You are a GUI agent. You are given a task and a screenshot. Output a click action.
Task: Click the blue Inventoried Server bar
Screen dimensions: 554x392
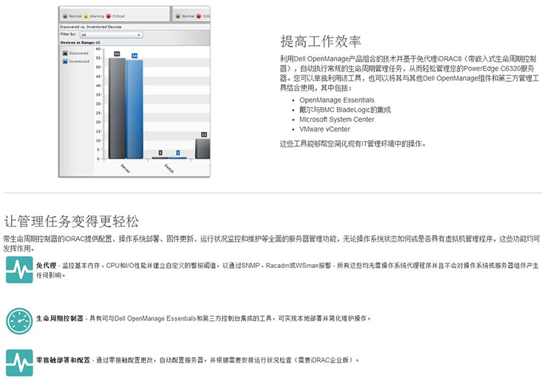click(x=134, y=109)
